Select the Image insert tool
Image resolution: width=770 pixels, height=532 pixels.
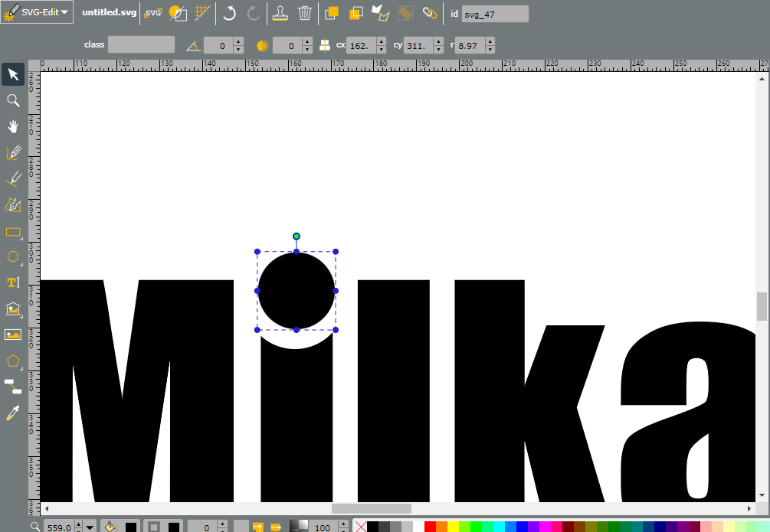tap(13, 335)
